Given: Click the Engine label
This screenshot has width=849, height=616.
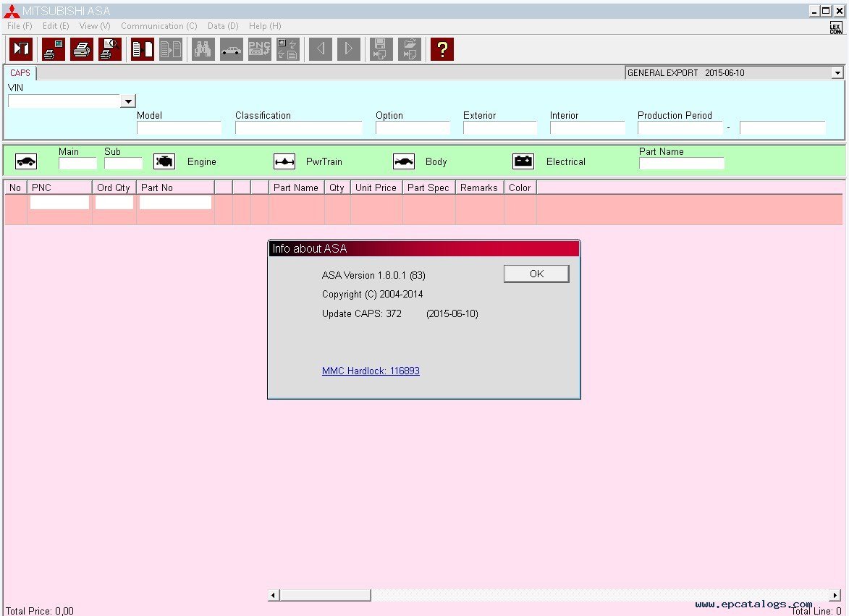Looking at the screenshot, I should pyautogui.click(x=201, y=162).
